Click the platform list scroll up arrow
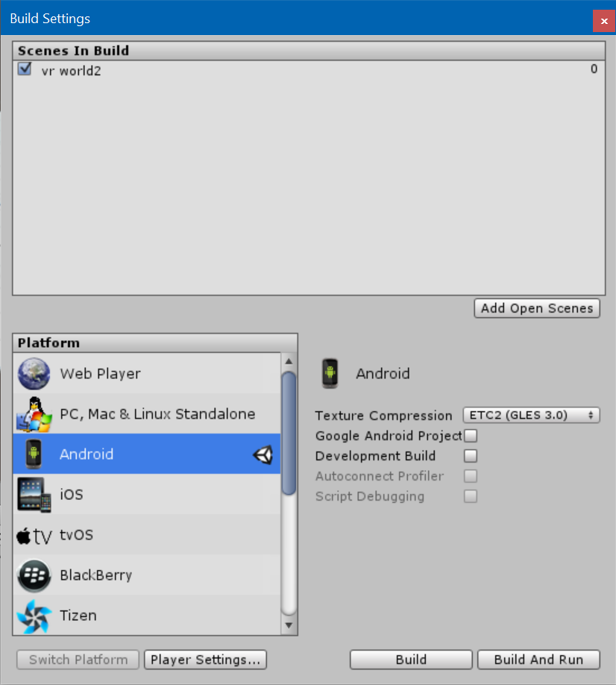Screen dimensions: 616x685 [289, 361]
